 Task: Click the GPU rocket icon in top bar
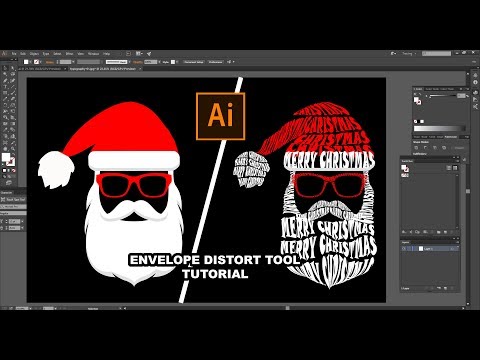[x=149, y=54]
